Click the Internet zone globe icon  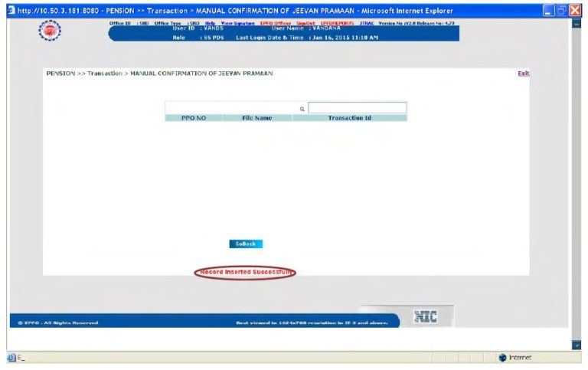click(x=502, y=358)
